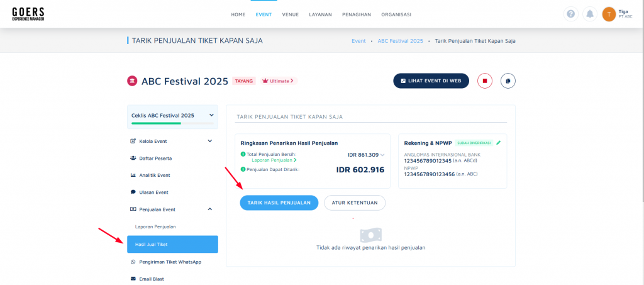Open the help question mark icon

coord(570,14)
